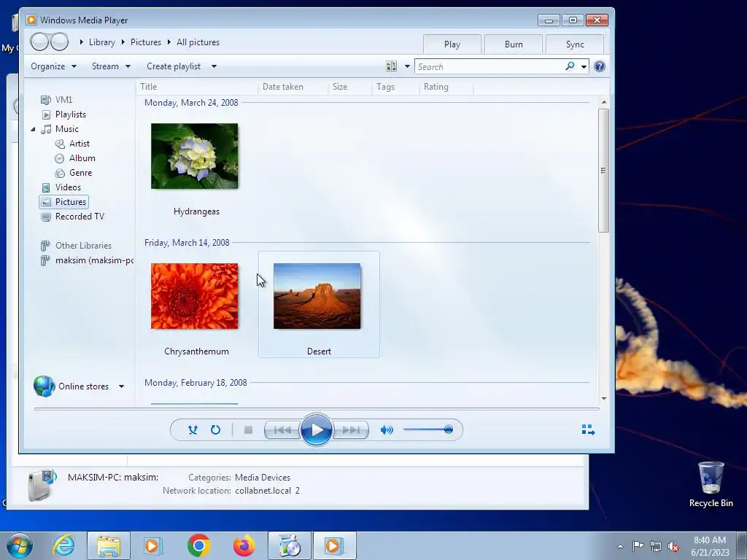Click the scrollbar up arrow
Screen dimensions: 747x560
tap(604, 102)
